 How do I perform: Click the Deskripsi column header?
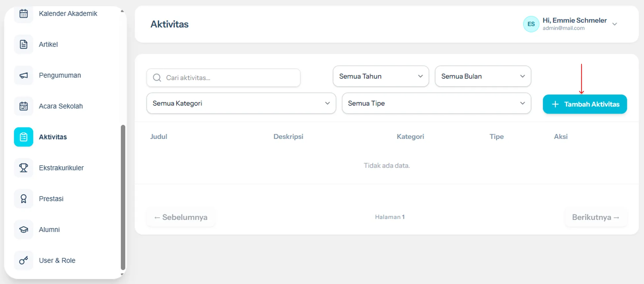pyautogui.click(x=288, y=137)
